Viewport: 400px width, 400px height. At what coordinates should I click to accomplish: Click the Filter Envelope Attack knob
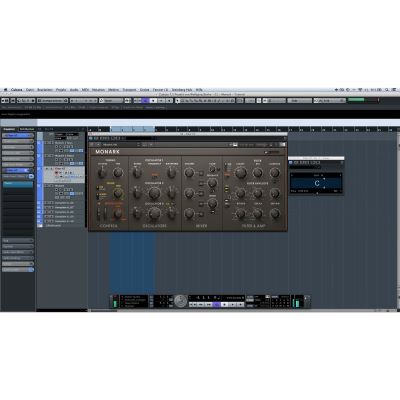[240, 193]
